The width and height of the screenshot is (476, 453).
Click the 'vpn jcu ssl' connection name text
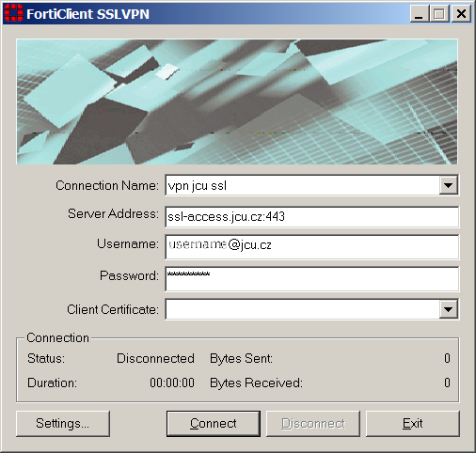click(x=197, y=186)
